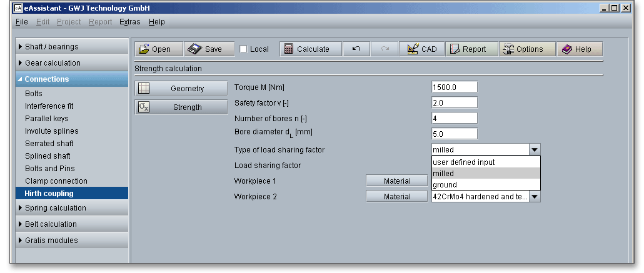The width and height of the screenshot is (644, 273).
Task: Choose 'ground' from load sharing list
Action: click(445, 185)
